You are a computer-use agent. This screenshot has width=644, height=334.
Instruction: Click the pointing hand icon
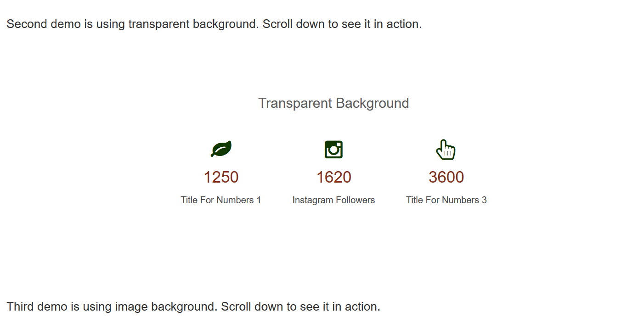(x=446, y=150)
